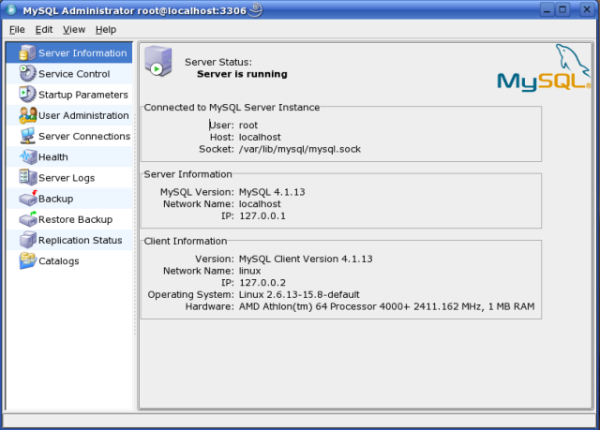The image size is (600, 430).
Task: Open User Administration section label
Action: click(83, 116)
